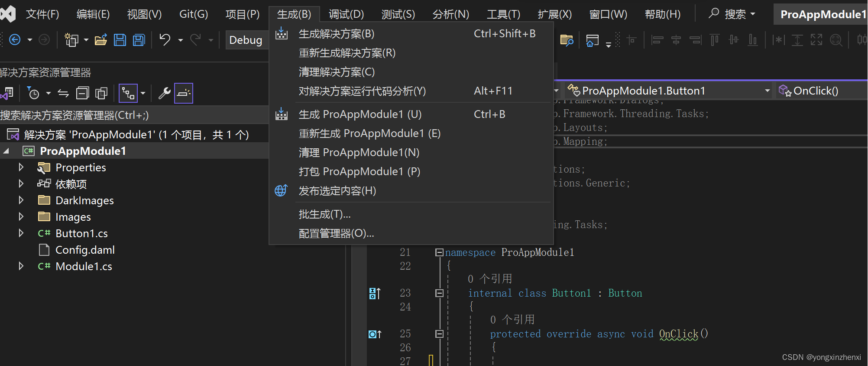
Task: Click the magnifier zoom-to-fit toolbar icon
Action: click(x=836, y=40)
